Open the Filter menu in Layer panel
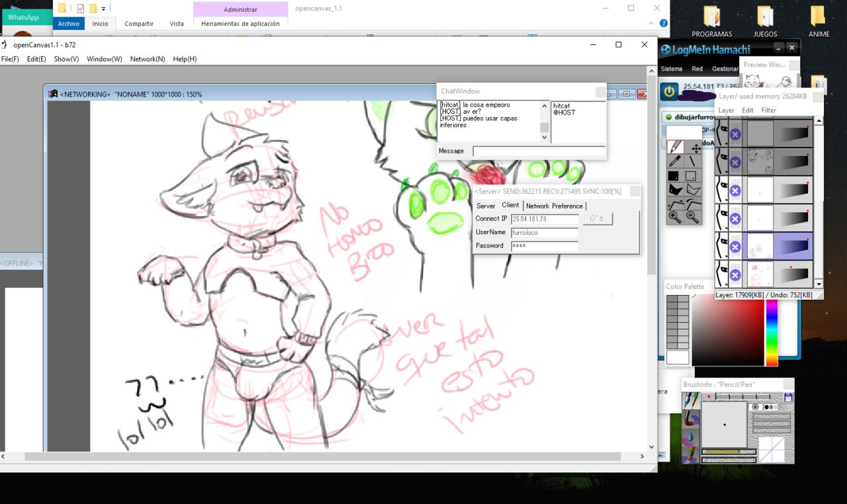 pos(768,110)
